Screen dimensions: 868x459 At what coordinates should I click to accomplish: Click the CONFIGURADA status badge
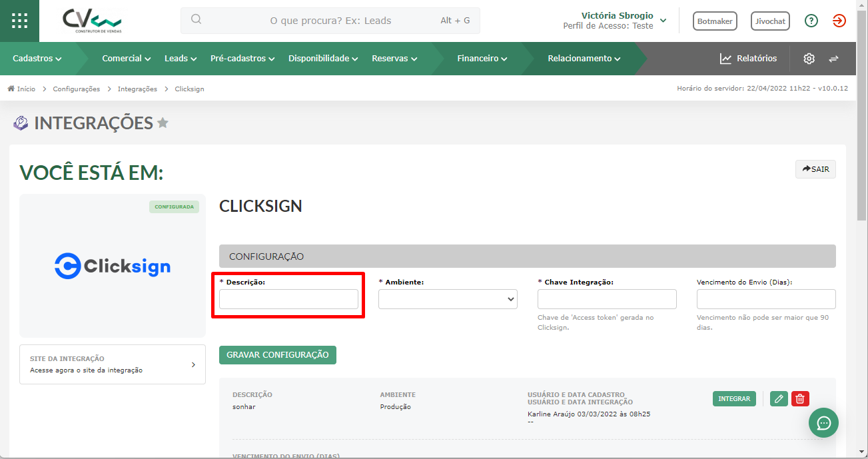click(174, 207)
